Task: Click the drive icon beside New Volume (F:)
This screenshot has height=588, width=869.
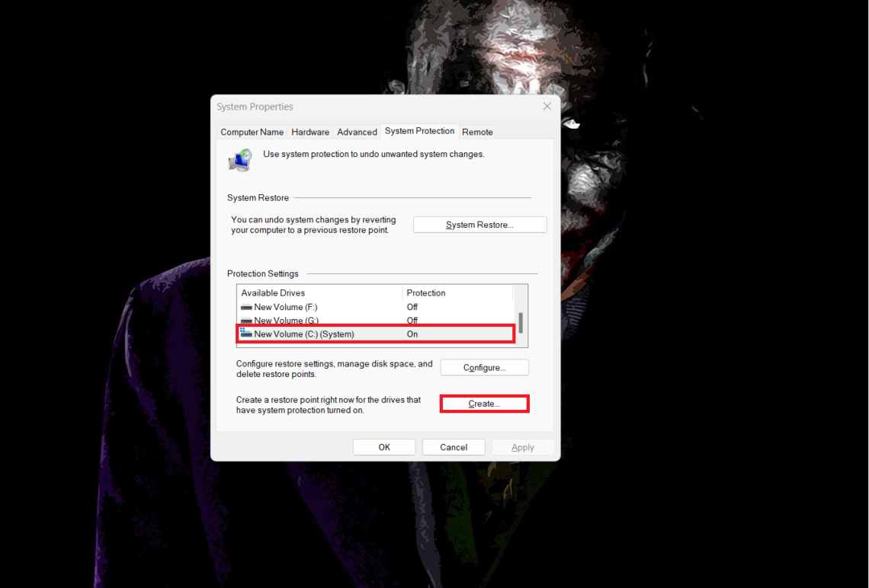Action: pos(245,306)
